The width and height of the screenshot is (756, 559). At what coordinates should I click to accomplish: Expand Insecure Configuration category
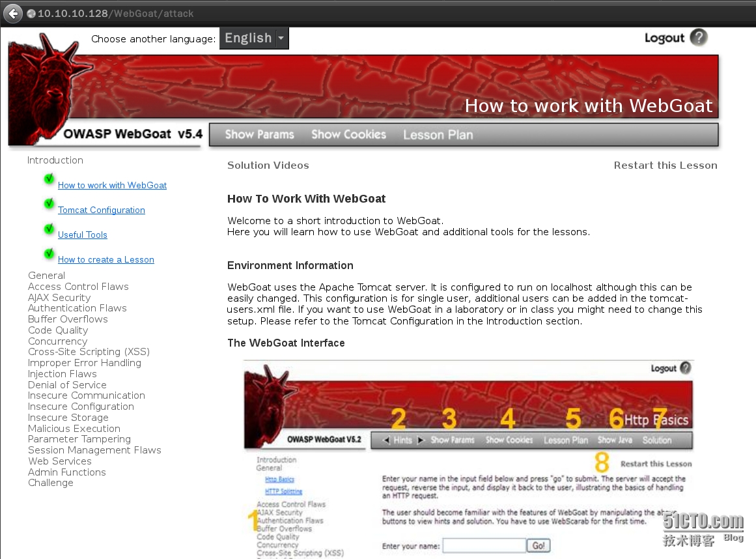81,407
